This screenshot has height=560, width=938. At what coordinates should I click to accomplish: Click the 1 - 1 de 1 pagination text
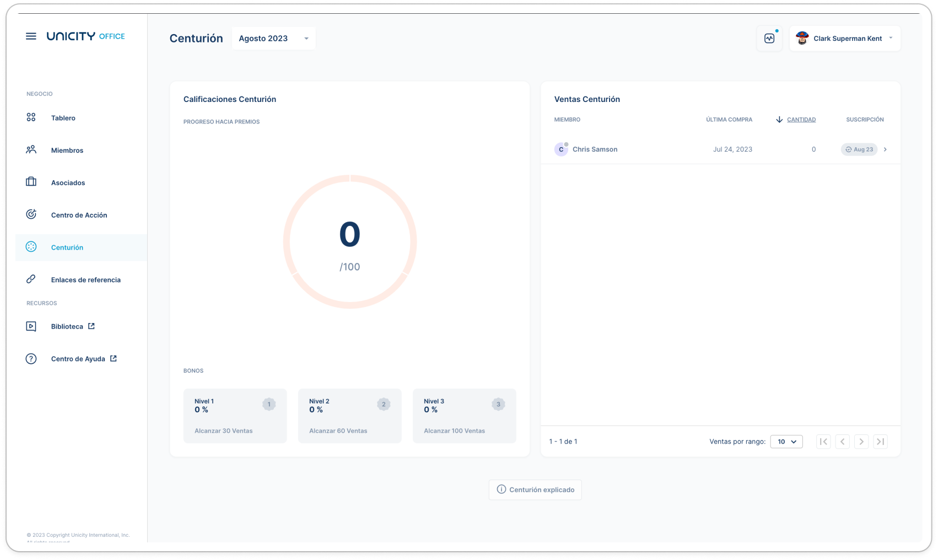[563, 441]
